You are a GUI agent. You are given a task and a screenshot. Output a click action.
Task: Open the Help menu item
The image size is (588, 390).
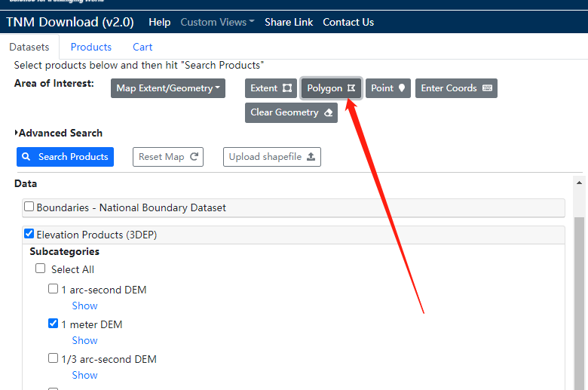click(159, 22)
